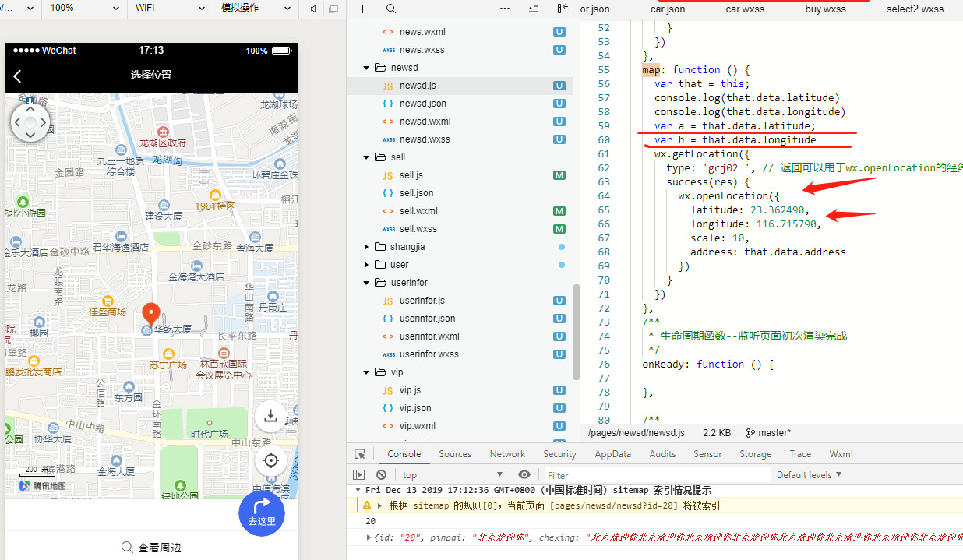Click line number 64 in the editor gutter
Screen dimensions: 963x560
pos(604,196)
